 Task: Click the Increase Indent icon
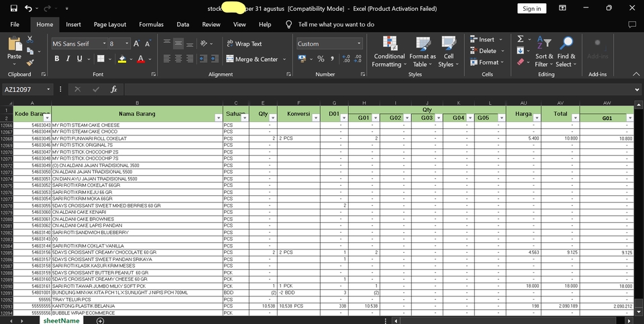[x=215, y=59]
